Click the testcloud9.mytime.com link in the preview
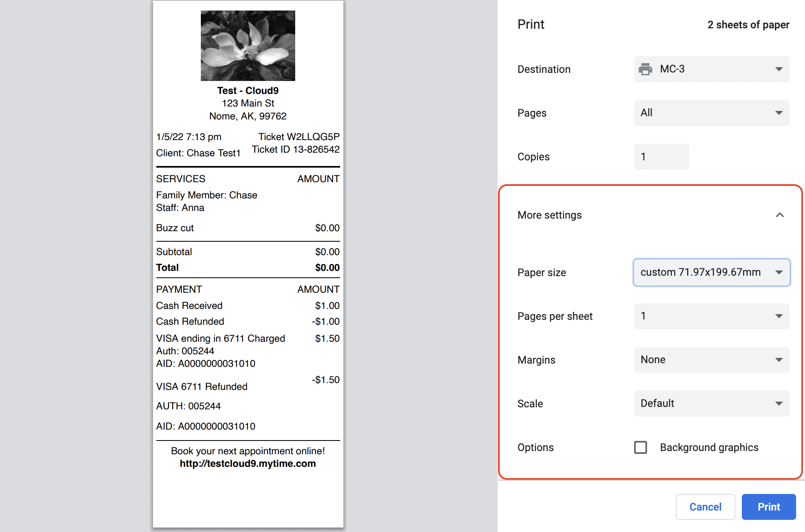Image resolution: width=805 pixels, height=532 pixels. pyautogui.click(x=248, y=464)
